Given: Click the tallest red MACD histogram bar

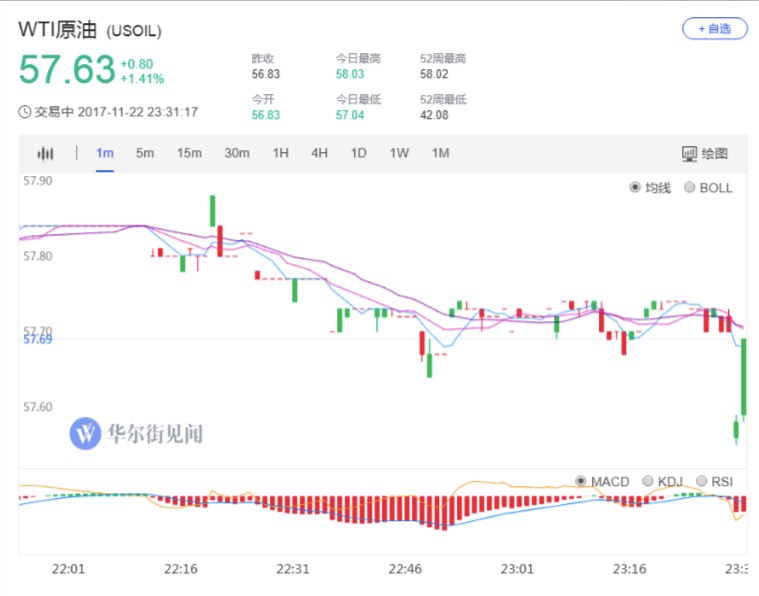Looking at the screenshot, I should [x=444, y=513].
